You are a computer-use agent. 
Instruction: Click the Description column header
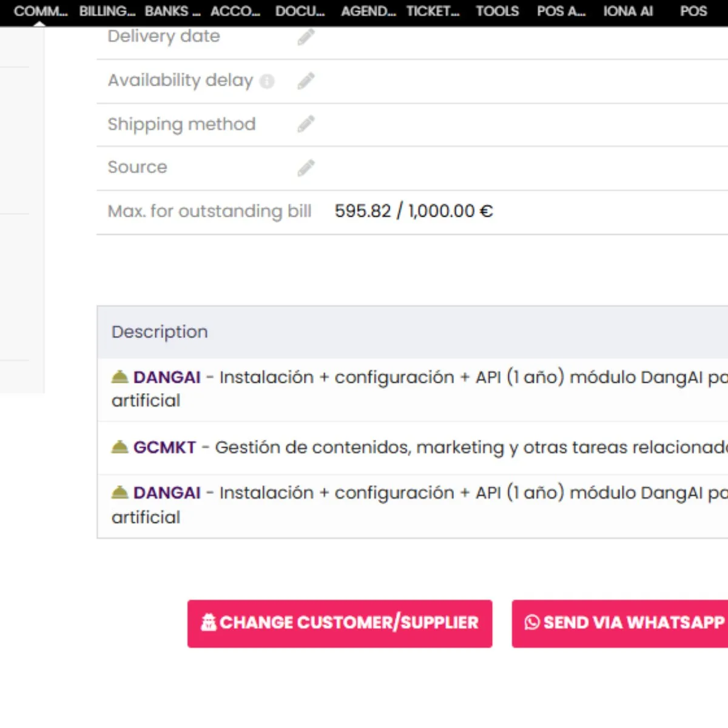click(x=160, y=332)
